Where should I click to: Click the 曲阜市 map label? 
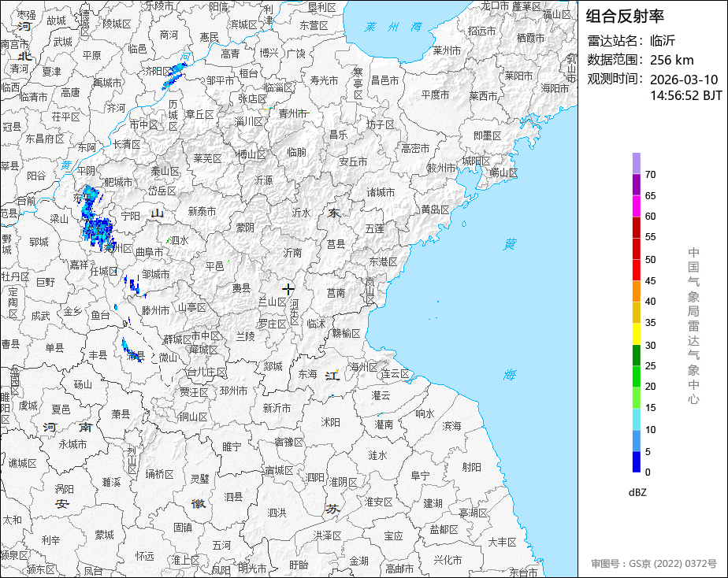coord(150,252)
